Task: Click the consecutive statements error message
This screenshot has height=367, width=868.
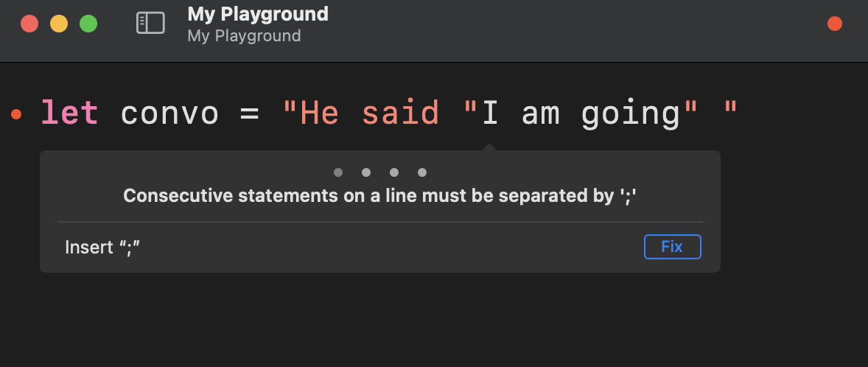Action: [x=379, y=196]
